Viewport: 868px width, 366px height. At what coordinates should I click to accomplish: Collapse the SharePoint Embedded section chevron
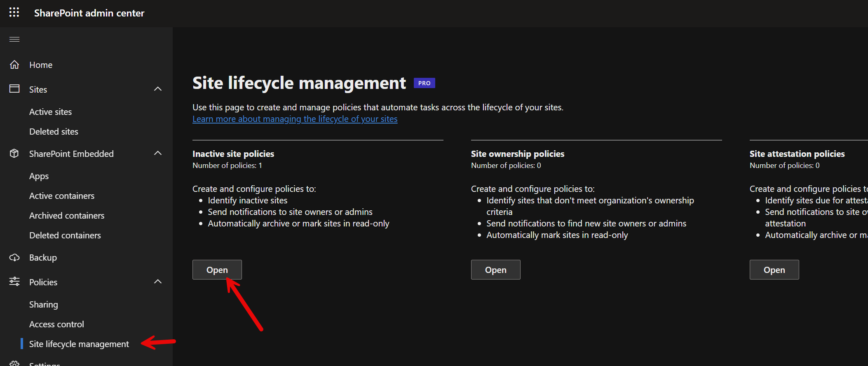158,153
